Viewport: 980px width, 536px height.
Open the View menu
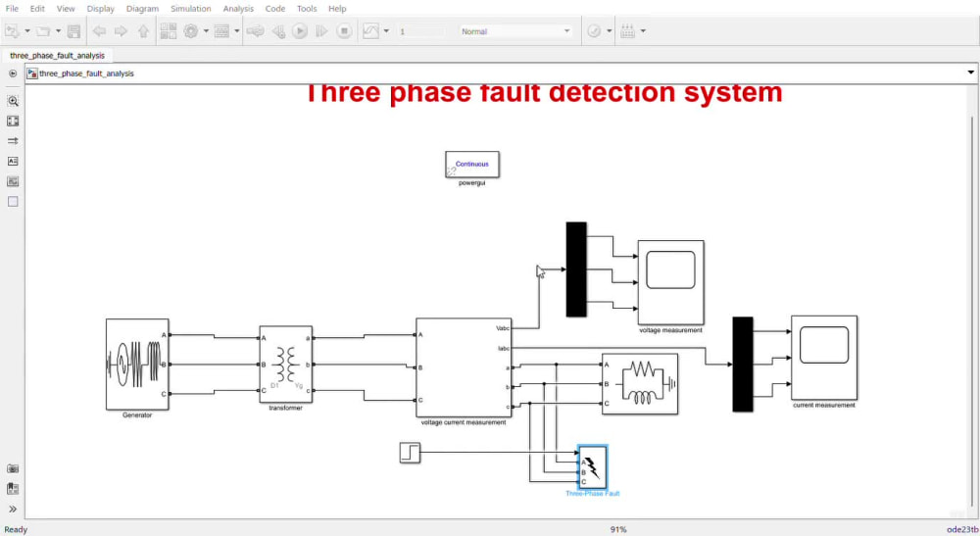pos(66,9)
